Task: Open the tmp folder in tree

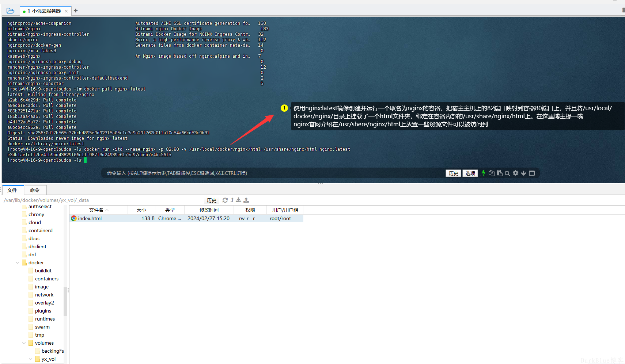Action: click(39, 335)
